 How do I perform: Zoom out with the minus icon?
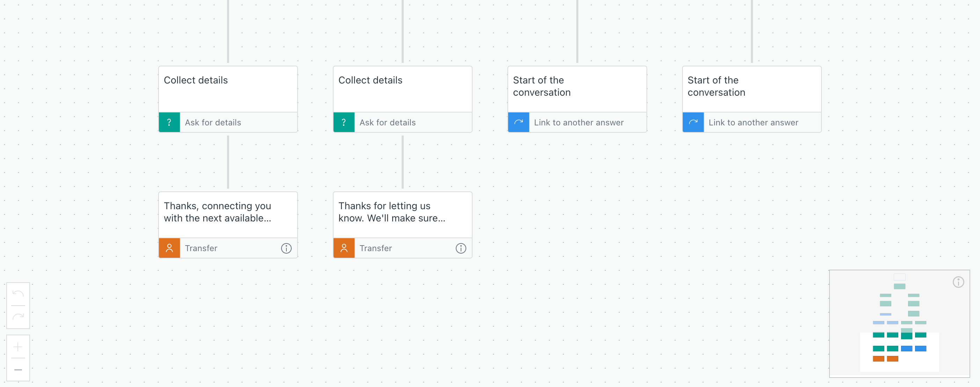[18, 370]
